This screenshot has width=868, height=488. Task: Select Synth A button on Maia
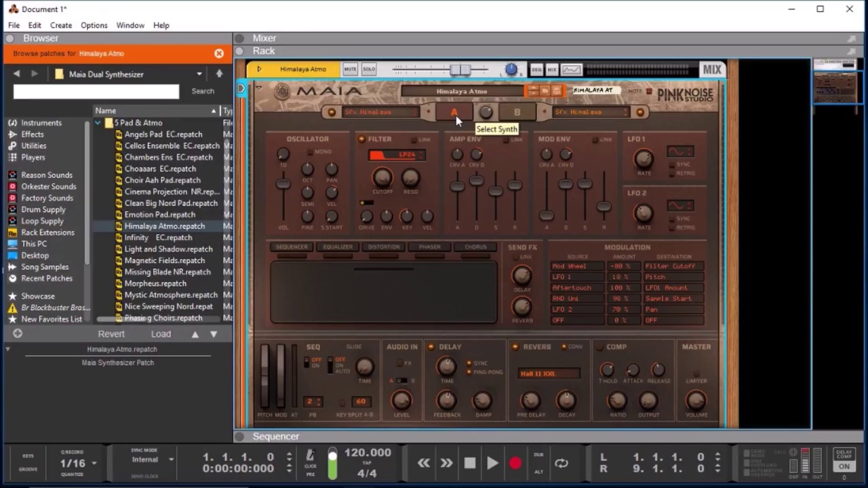pos(454,113)
